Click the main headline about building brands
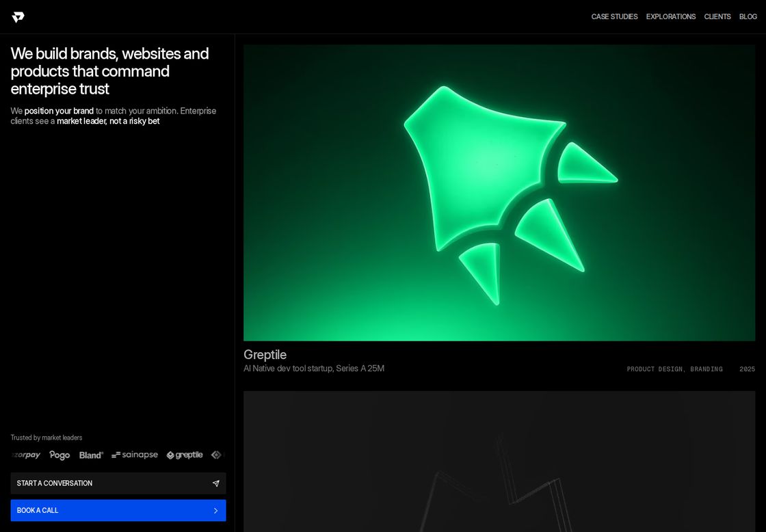 point(110,71)
